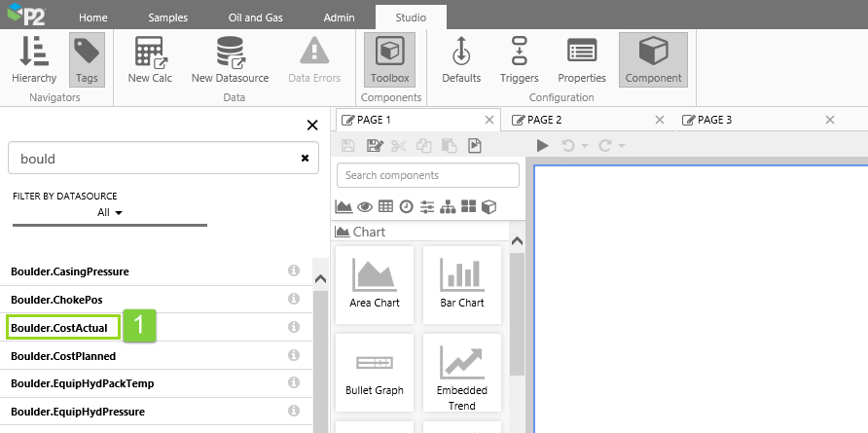Image resolution: width=868 pixels, height=433 pixels.
Task: Open the Admin tab
Action: click(339, 18)
